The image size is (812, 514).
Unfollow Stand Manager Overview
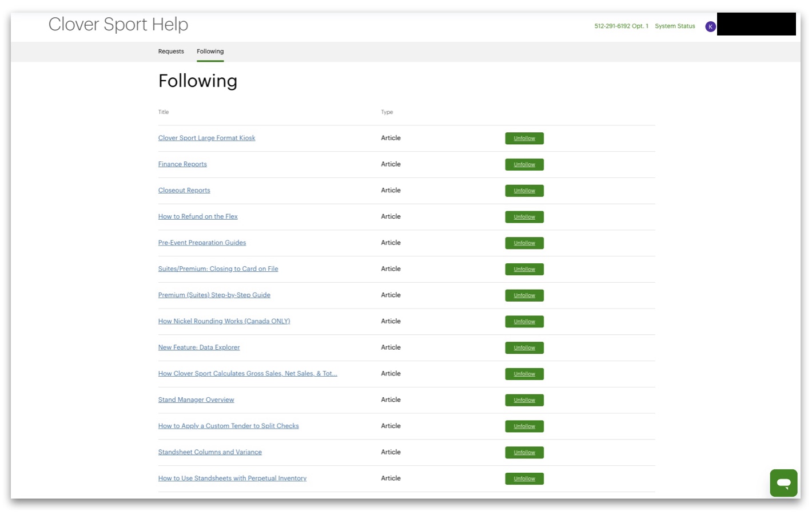click(x=524, y=400)
